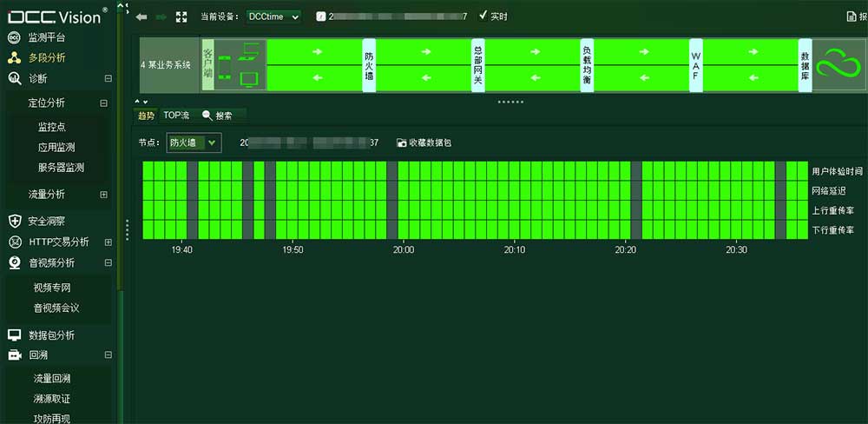Go back with the left arrow icon
This screenshot has height=424, width=868.
point(141,17)
